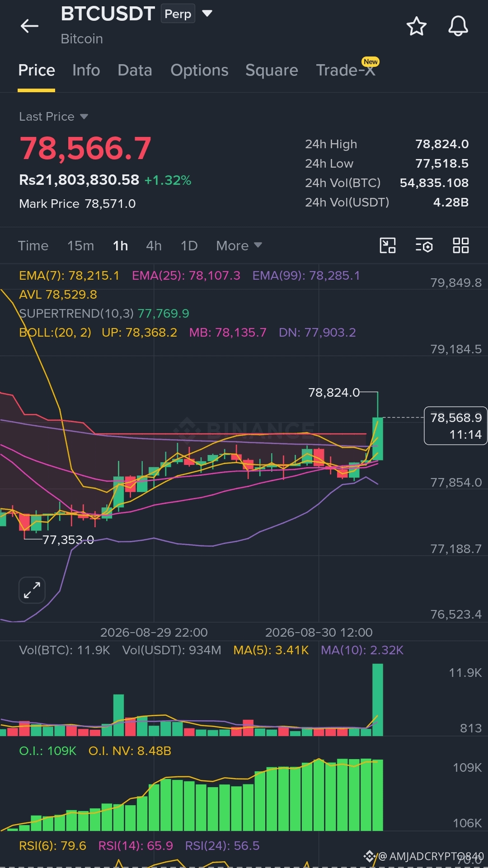This screenshot has width=488, height=868.
Task: Tap the 79,849.8 price axis label
Action: click(x=456, y=282)
